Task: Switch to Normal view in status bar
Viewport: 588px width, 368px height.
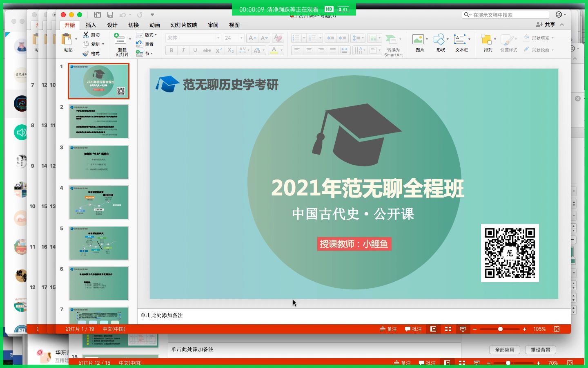Action: (433, 329)
